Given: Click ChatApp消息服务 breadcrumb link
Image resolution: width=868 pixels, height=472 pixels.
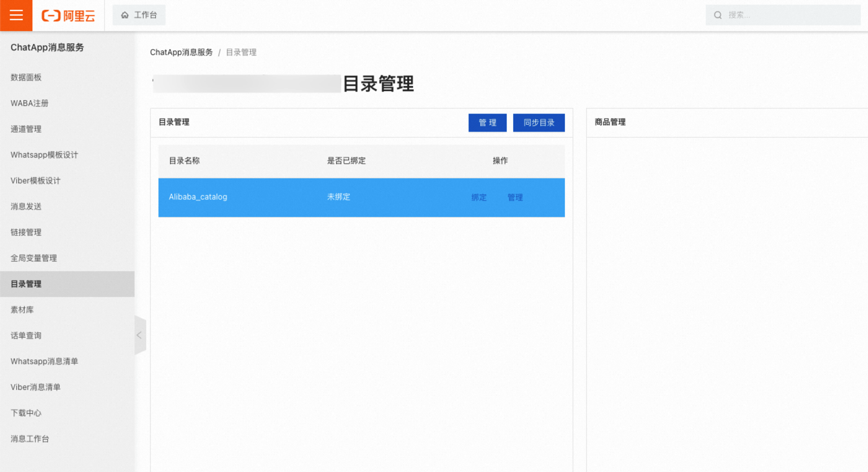Looking at the screenshot, I should pyautogui.click(x=181, y=52).
